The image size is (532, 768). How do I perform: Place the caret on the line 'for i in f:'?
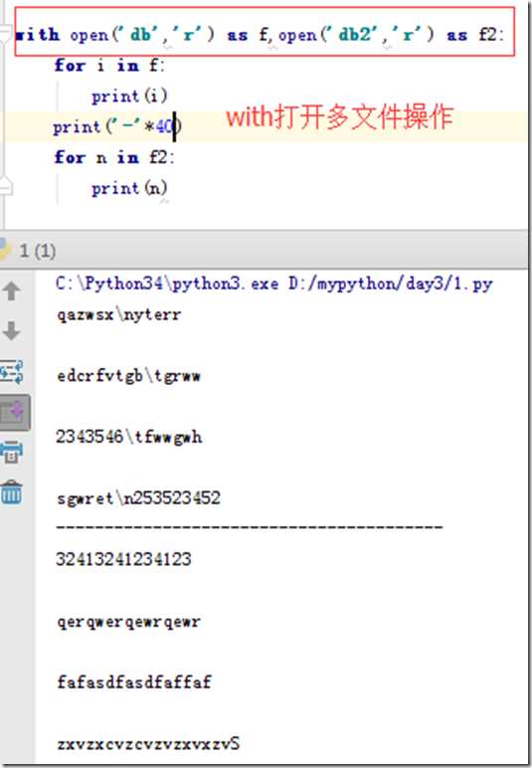coord(109,65)
